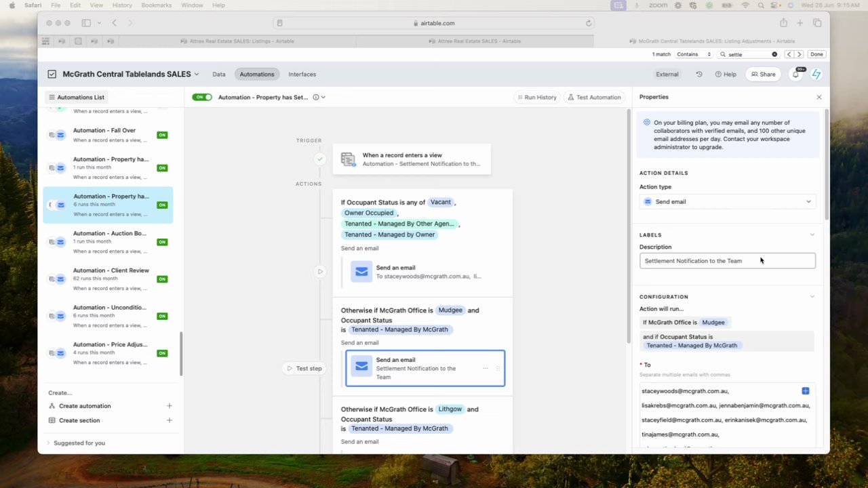This screenshot has width=868, height=488.
Task: Click the first Send an email envelope icon
Action: coord(361,272)
